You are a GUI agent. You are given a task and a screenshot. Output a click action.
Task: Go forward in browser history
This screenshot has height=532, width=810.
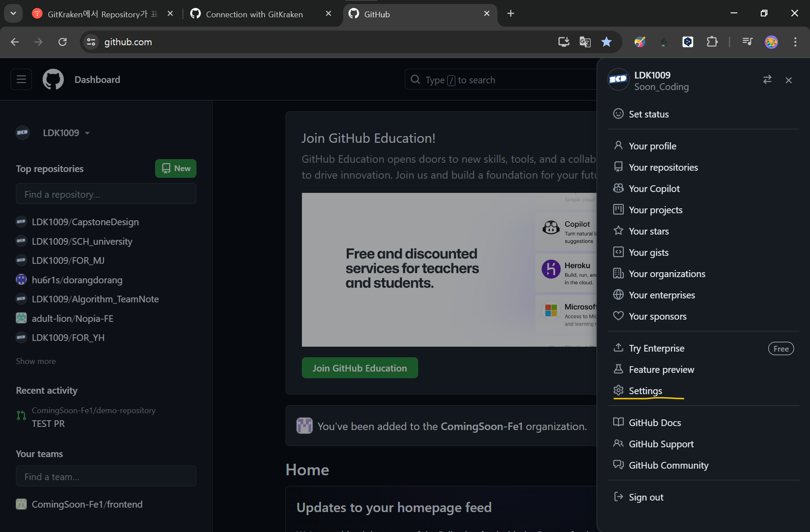[x=39, y=42]
